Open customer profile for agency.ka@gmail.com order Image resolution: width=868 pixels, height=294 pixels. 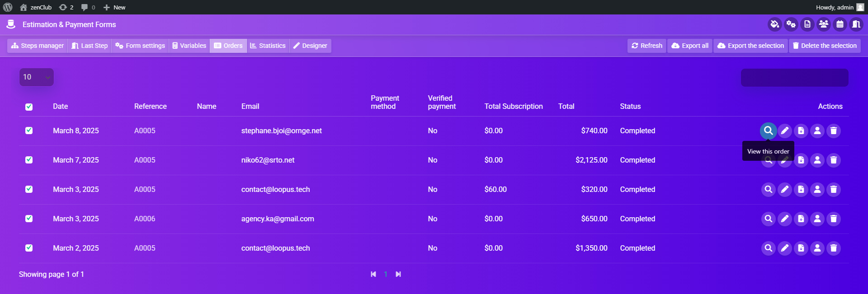point(817,219)
